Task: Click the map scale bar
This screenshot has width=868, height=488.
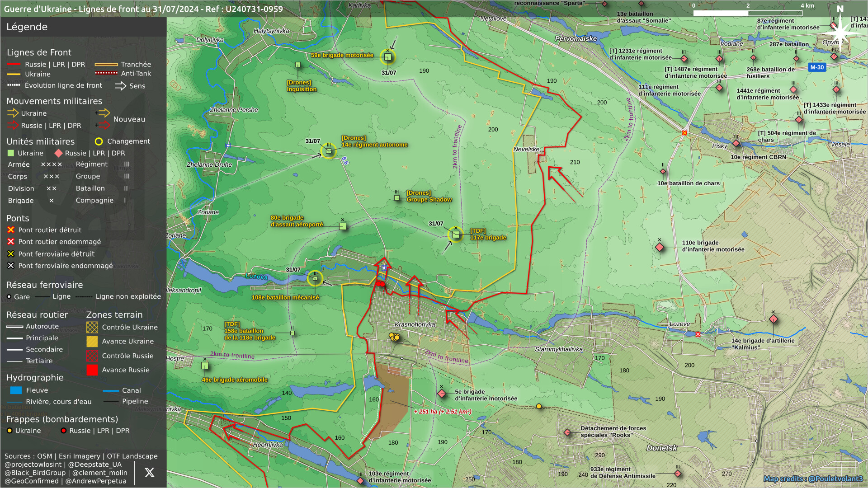Action: 747,13
